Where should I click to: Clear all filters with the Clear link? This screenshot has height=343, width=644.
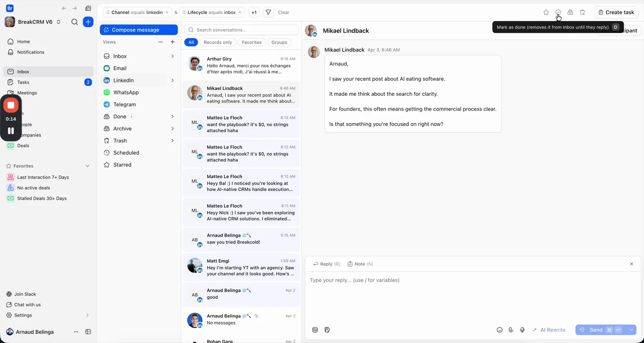[284, 12]
